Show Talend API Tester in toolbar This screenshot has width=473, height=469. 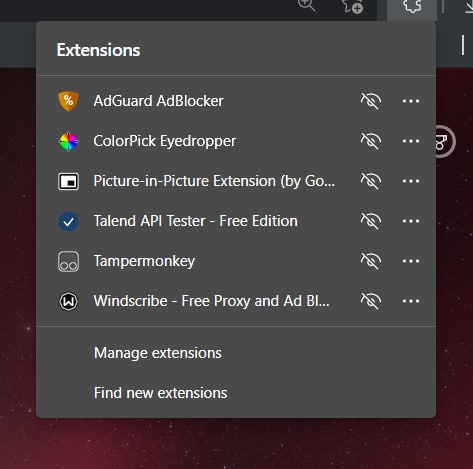click(371, 221)
